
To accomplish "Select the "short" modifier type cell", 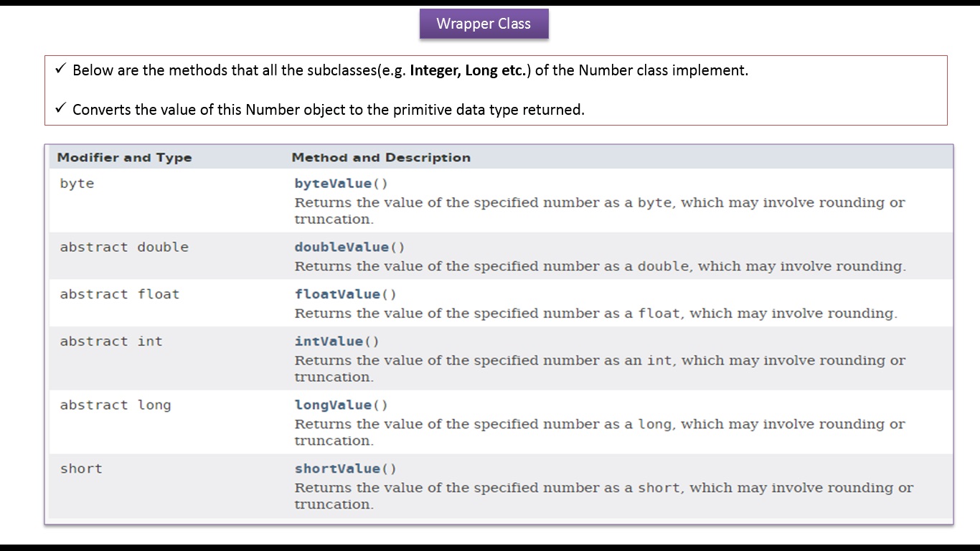I will coord(81,469).
